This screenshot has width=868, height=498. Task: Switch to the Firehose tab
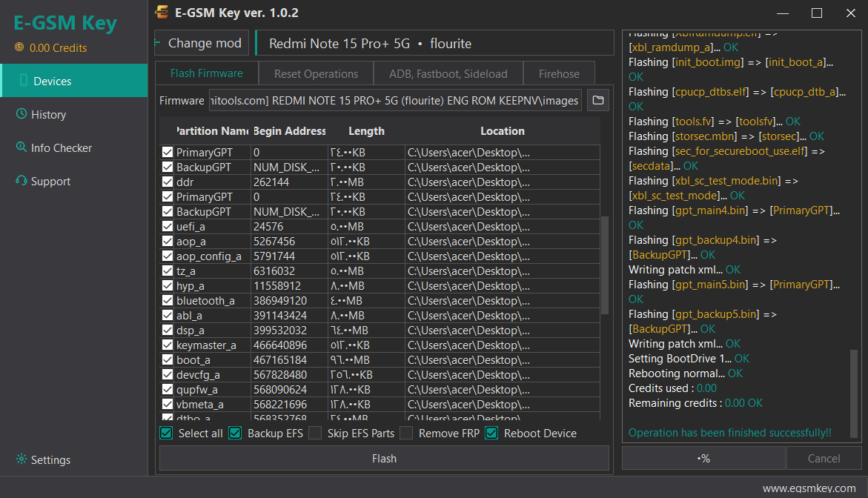(x=559, y=73)
